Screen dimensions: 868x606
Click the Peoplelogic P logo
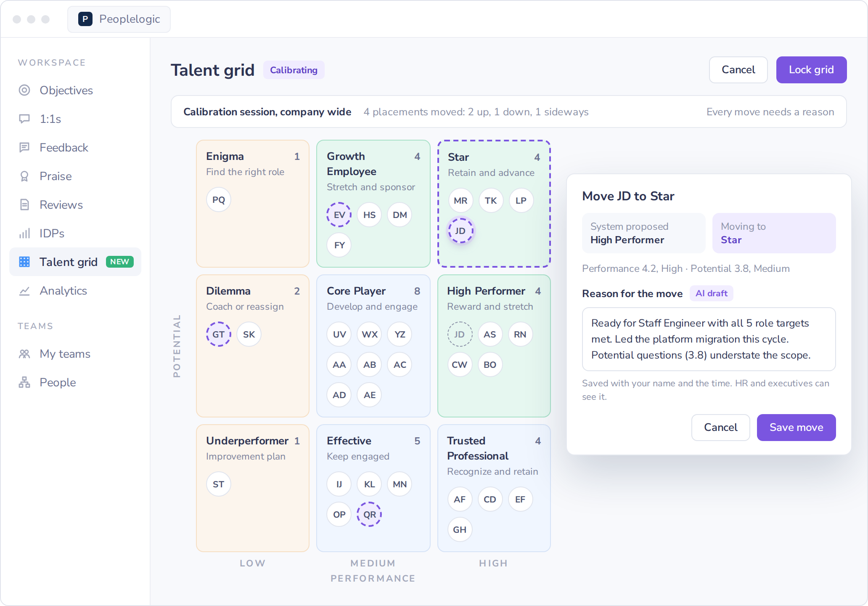point(85,19)
